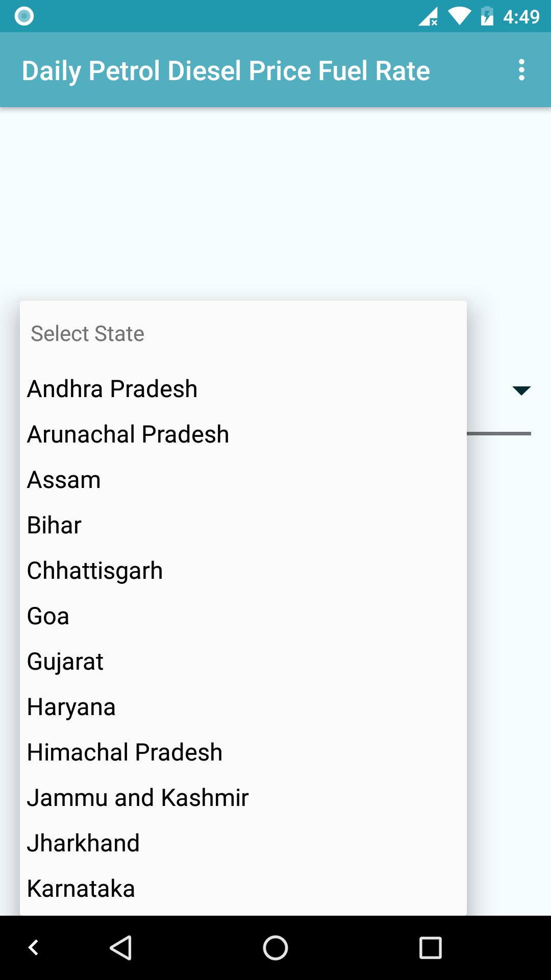Choose Chhattisgarh from the dropdown

[95, 571]
